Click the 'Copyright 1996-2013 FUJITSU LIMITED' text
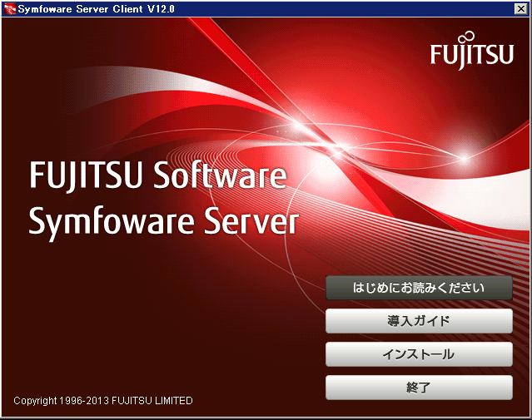 [103, 401]
